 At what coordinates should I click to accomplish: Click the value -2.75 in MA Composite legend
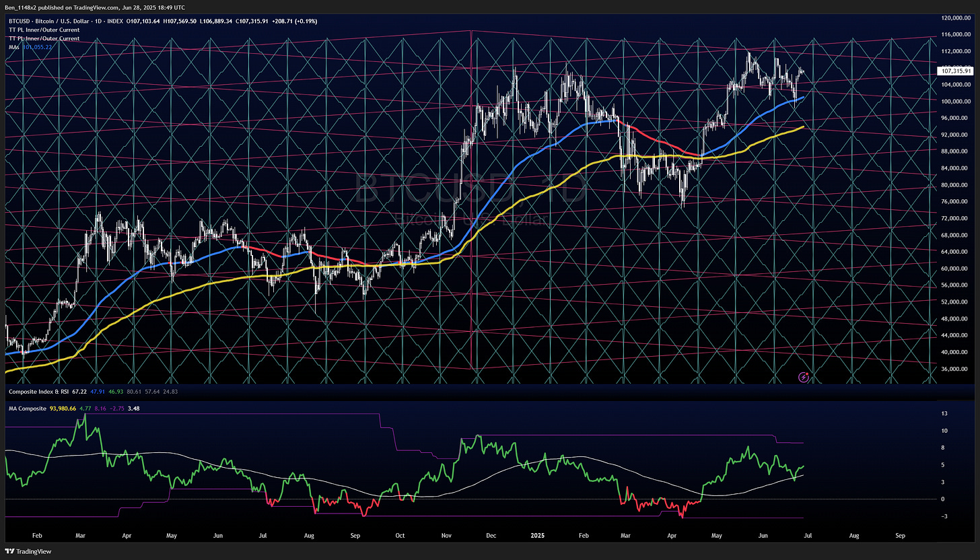[116, 409]
